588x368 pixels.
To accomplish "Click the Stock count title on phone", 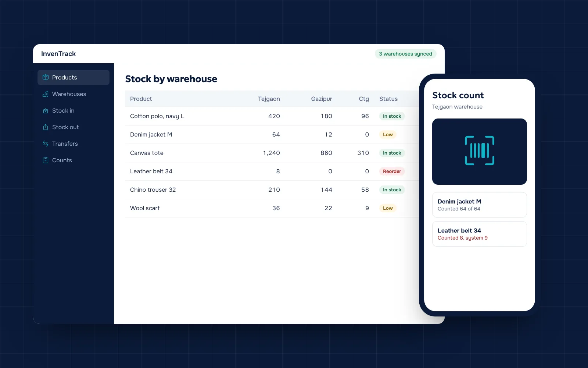I will point(458,95).
